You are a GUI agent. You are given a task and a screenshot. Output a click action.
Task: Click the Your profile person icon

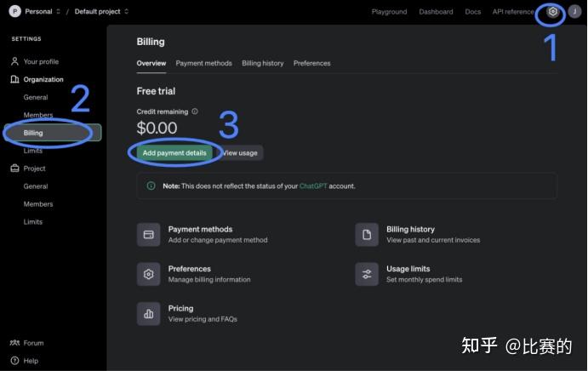14,61
